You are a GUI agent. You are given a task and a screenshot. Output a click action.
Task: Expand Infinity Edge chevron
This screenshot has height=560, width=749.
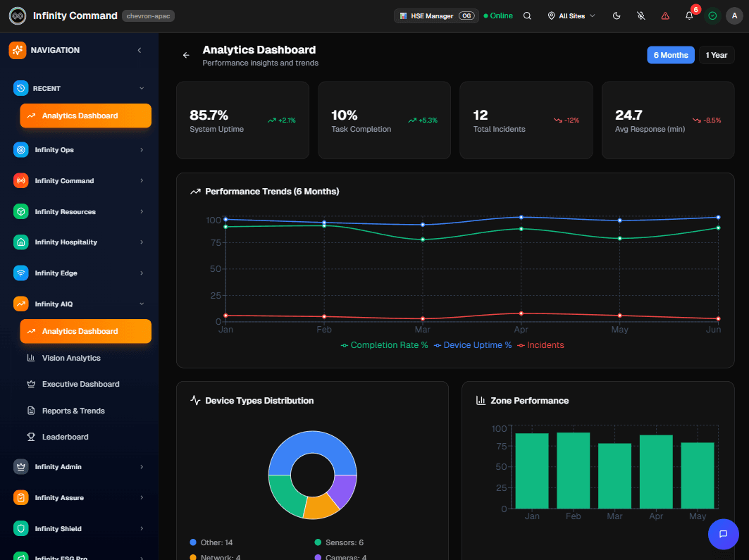(x=142, y=273)
